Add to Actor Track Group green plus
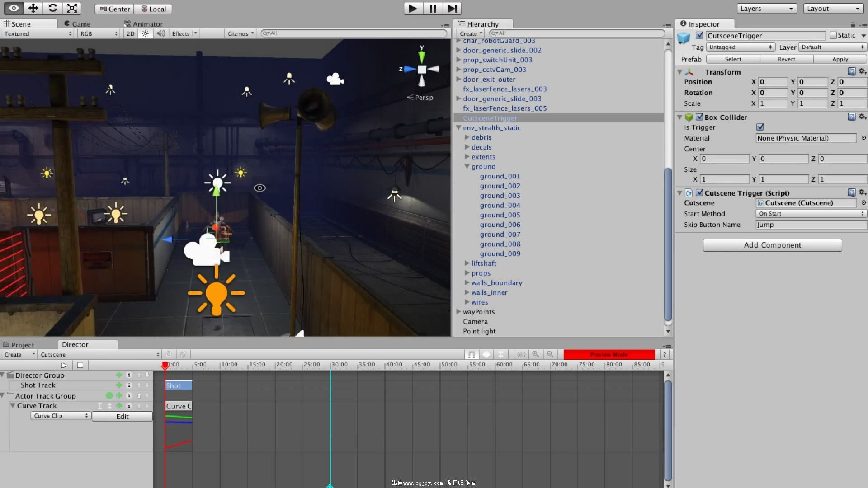Viewport: 868px width, 488px height. point(119,395)
